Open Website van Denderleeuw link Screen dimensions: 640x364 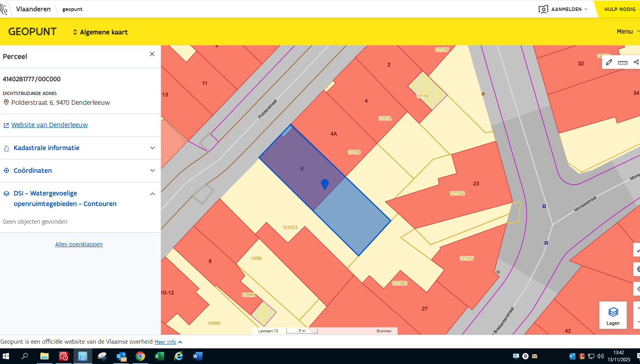pyautogui.click(x=49, y=125)
